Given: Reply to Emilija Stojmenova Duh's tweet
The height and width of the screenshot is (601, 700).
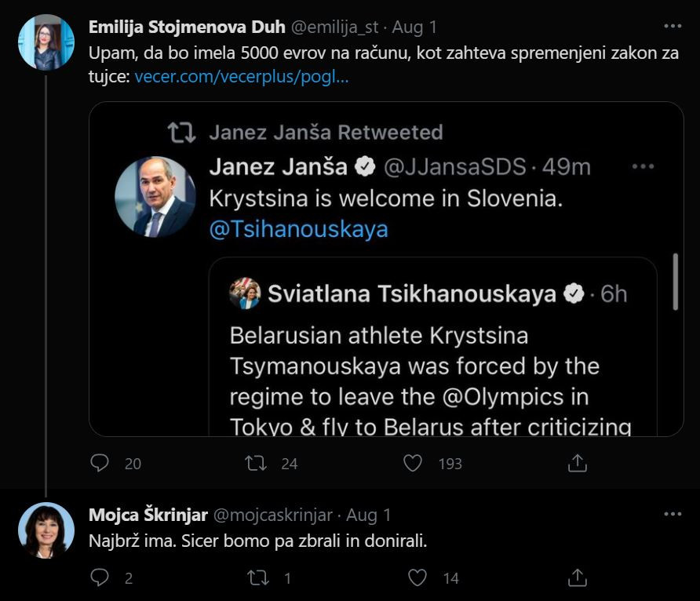Looking at the screenshot, I should 100,463.
